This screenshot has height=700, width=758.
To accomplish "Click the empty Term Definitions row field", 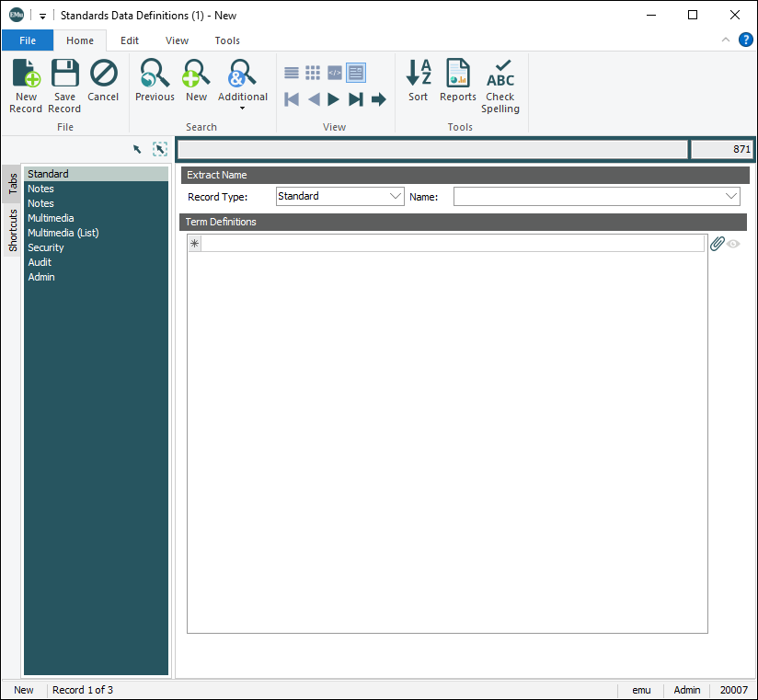I will 453,244.
